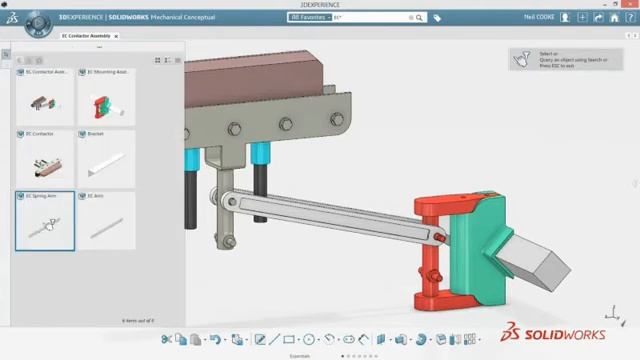
Task: Select the Slot sketch tool
Action: click(x=349, y=339)
